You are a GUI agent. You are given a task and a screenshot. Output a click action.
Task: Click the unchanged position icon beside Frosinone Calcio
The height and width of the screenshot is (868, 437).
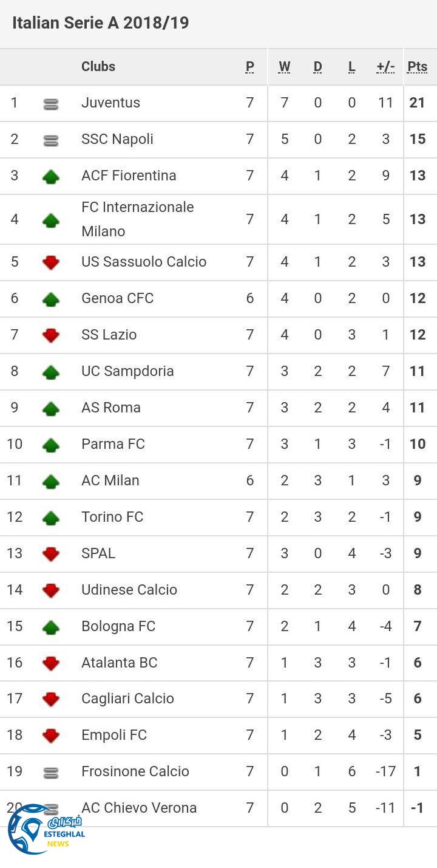point(51,773)
